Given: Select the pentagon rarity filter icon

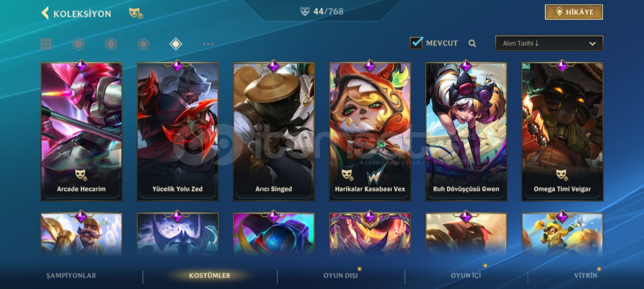Looking at the screenshot, I should click(143, 44).
